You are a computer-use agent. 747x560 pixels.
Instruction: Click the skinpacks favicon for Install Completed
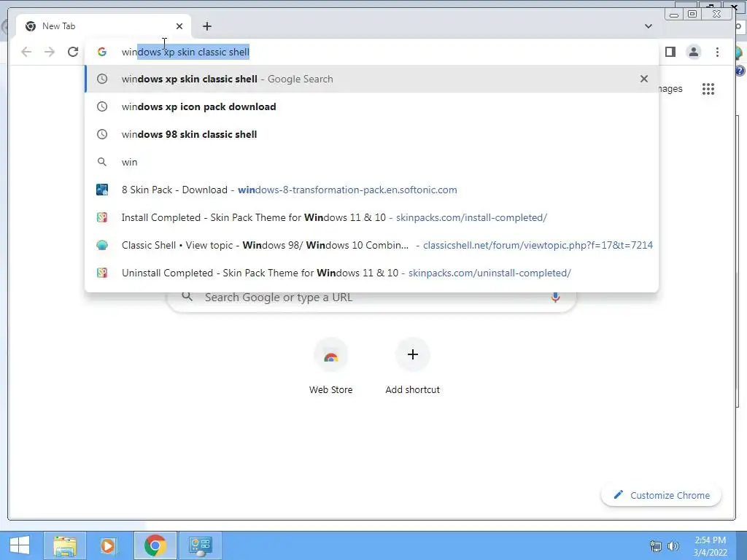[102, 217]
